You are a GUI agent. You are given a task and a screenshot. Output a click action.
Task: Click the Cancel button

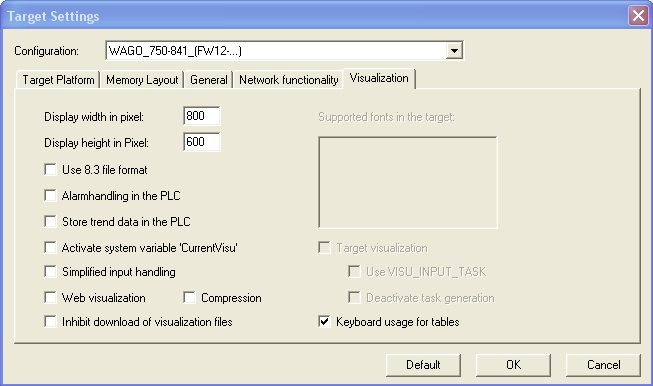[x=603, y=365]
